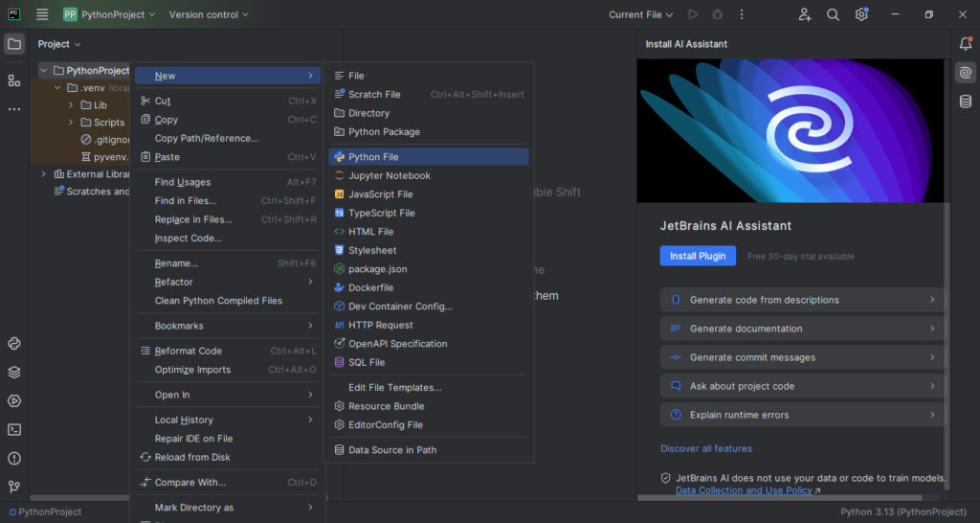Open the PythonProject project dropdown

click(x=109, y=14)
